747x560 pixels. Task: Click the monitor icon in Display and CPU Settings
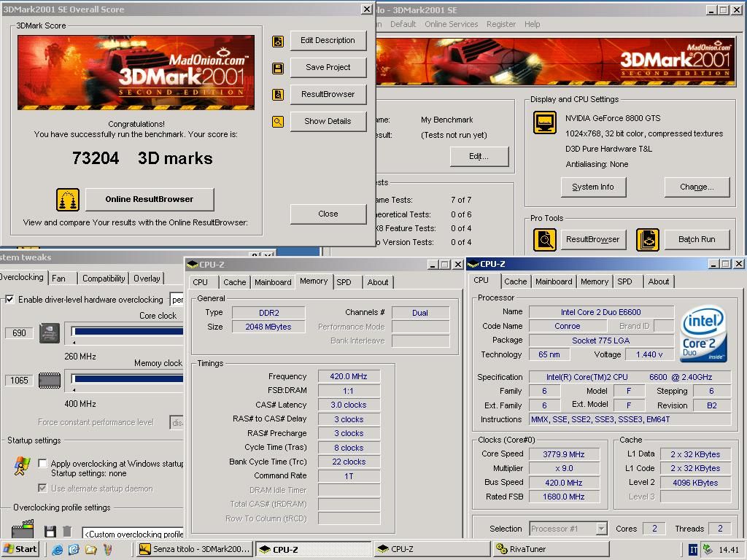point(544,122)
